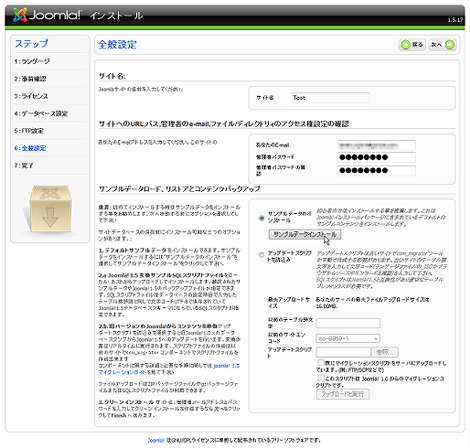The width and height of the screenshot is (470, 448).
Task: Check the Joomla 1.0 migration script checkbox
Action: click(321, 378)
